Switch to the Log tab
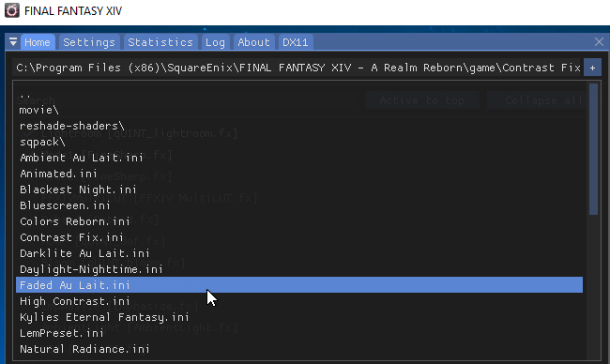The width and height of the screenshot is (610, 364). click(215, 42)
